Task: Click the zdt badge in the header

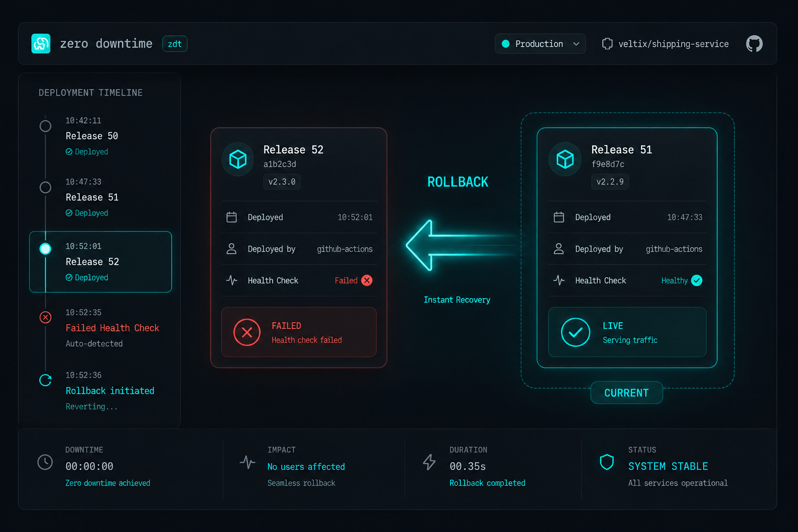Action: [x=175, y=44]
